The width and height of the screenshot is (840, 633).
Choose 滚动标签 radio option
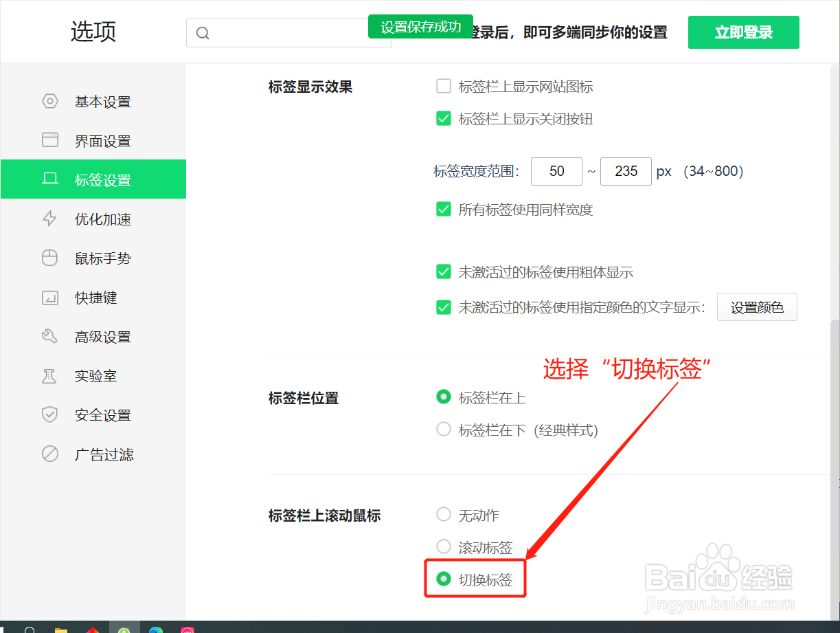pos(444,546)
